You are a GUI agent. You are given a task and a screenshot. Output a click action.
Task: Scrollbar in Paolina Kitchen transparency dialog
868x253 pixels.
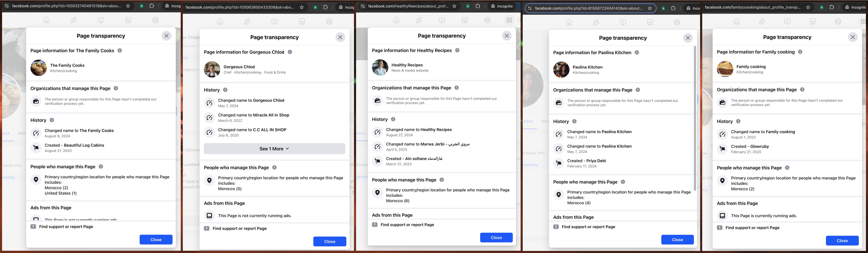695,118
